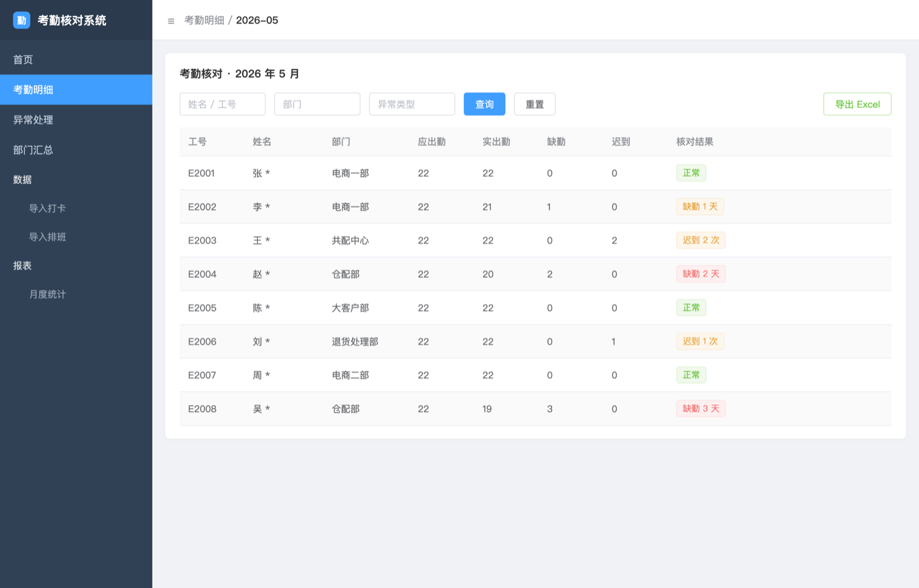Click the name 李 * cell

pyautogui.click(x=262, y=207)
